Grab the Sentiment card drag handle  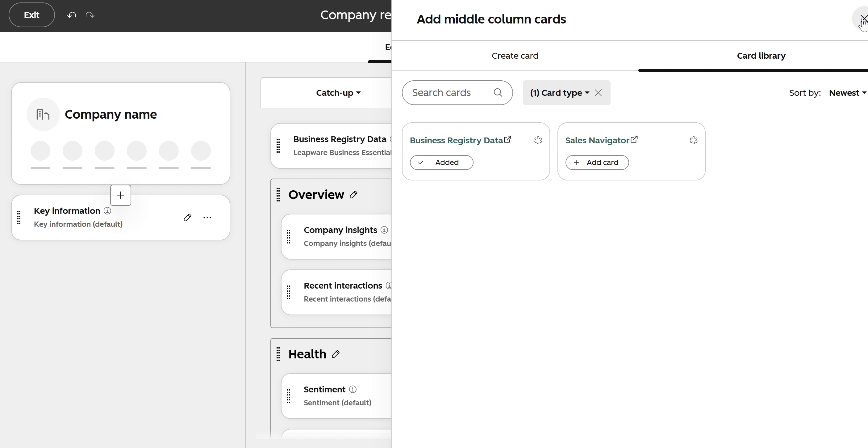point(288,396)
